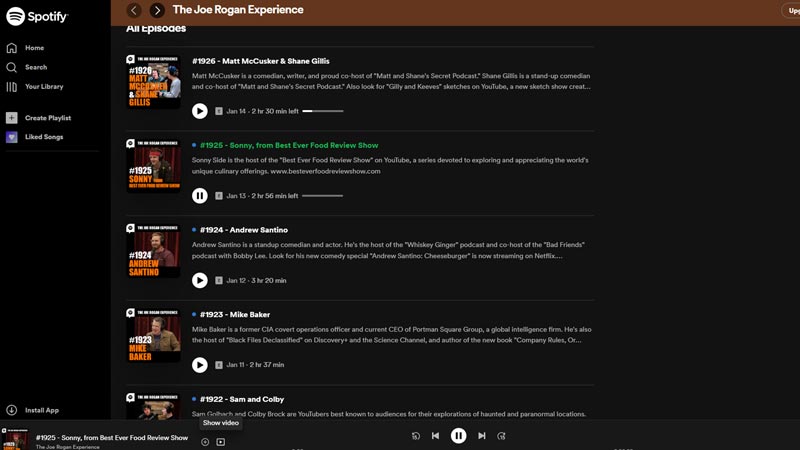Click the progress bar of episode #1925
This screenshot has width=800, height=450.
(x=323, y=196)
